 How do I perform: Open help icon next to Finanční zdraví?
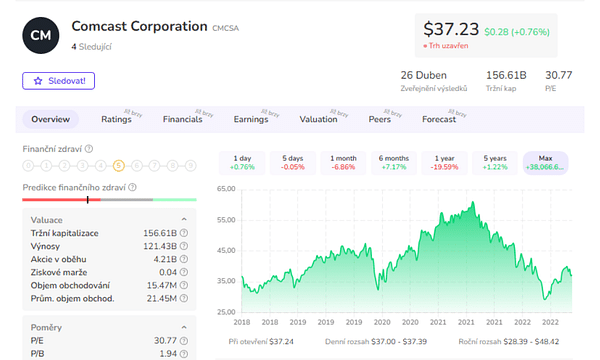click(x=89, y=149)
